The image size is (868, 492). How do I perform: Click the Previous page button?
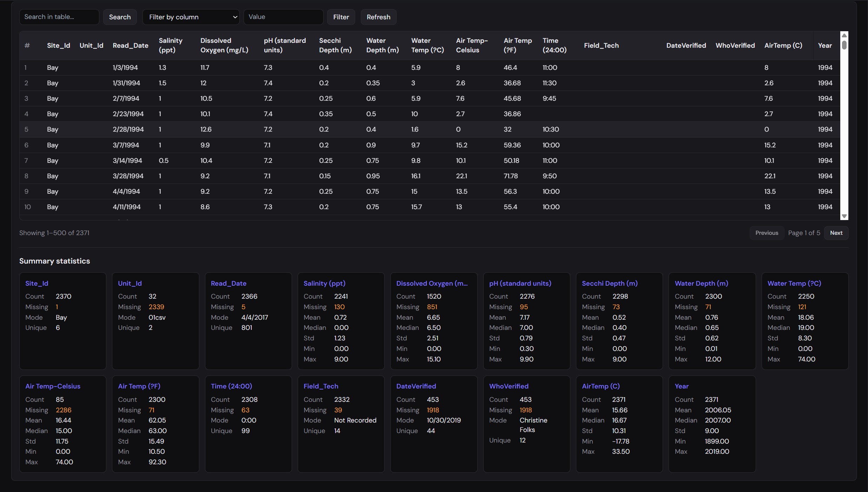(767, 233)
